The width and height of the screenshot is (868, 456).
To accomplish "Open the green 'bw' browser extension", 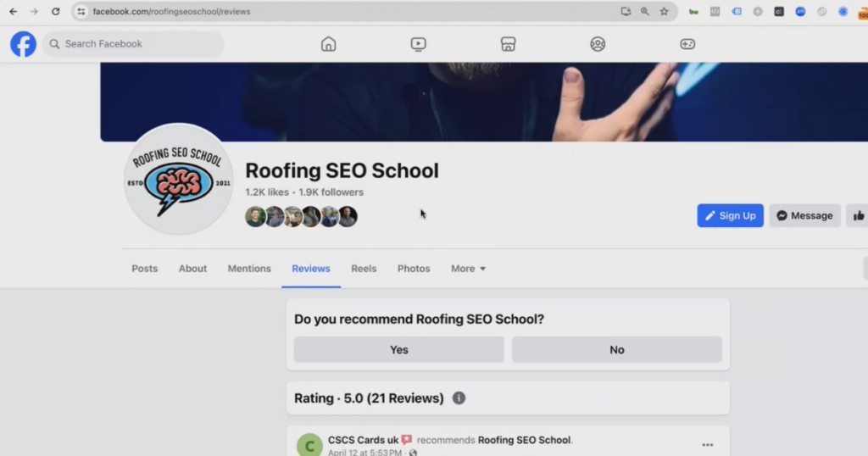I will click(693, 12).
